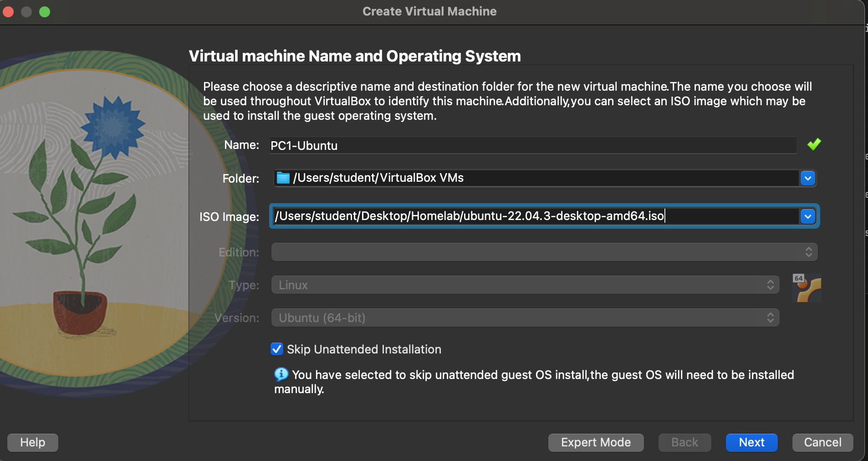The height and width of the screenshot is (461, 868).
Task: Uncheck Skip Unattended Installation checkbox
Action: pos(277,349)
